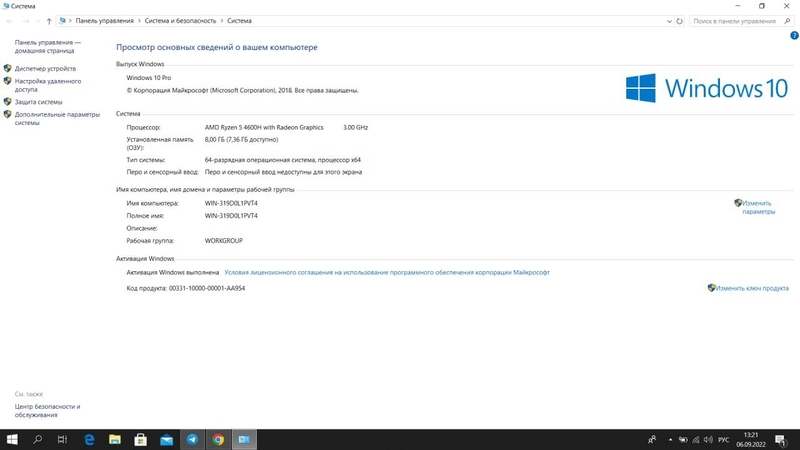The image size is (800, 450).
Task: Open the Help question mark icon
Action: (x=794, y=35)
